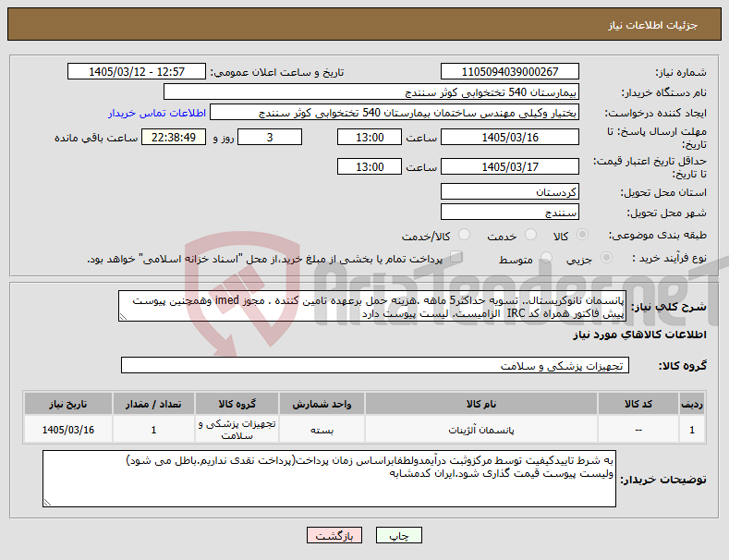Click the resize handle of description textarea
Image resolution: width=729 pixels, height=560 pixels.
point(123,317)
